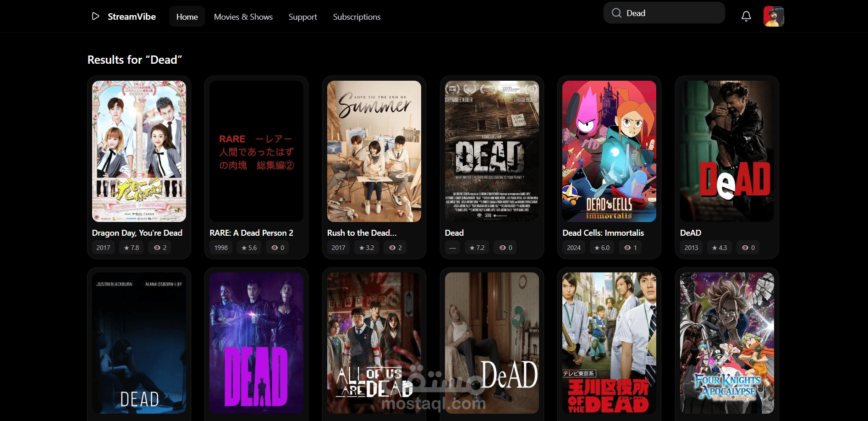This screenshot has height=421, width=868.
Task: Click the 2013 year tag
Action: tap(691, 248)
